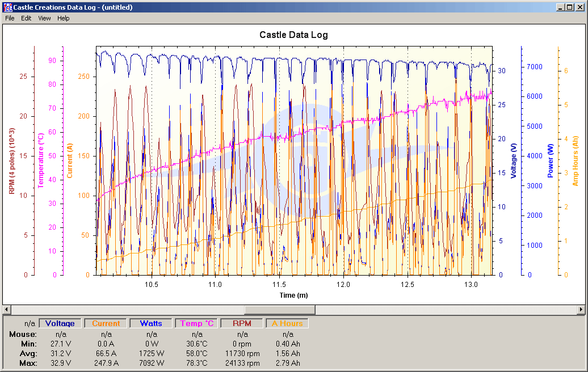Click the Castle Creations app icon in title bar
Screen dimensions: 588x372
coord(7,7)
